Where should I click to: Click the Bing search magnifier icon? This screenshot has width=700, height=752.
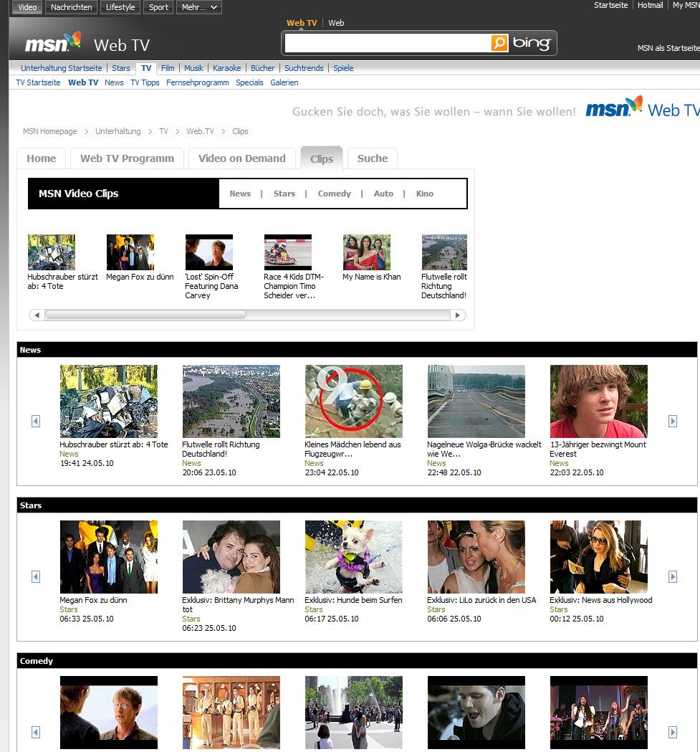499,43
